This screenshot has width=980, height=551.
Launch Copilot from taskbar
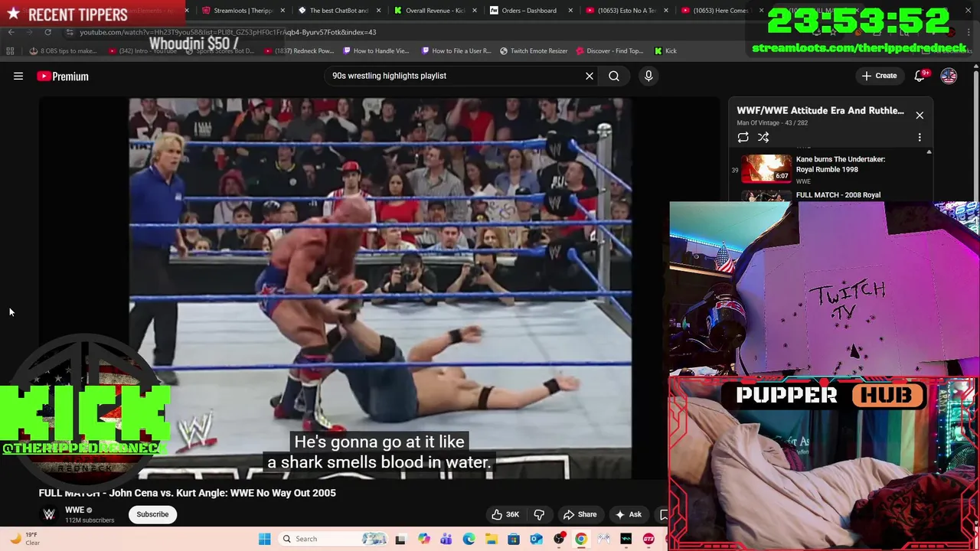coord(423,539)
